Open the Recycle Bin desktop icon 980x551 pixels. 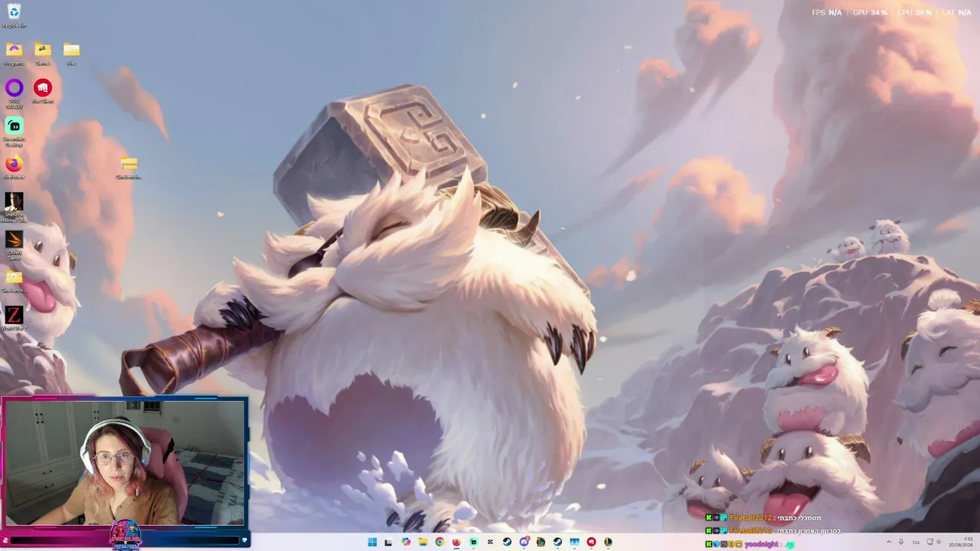coord(14,15)
